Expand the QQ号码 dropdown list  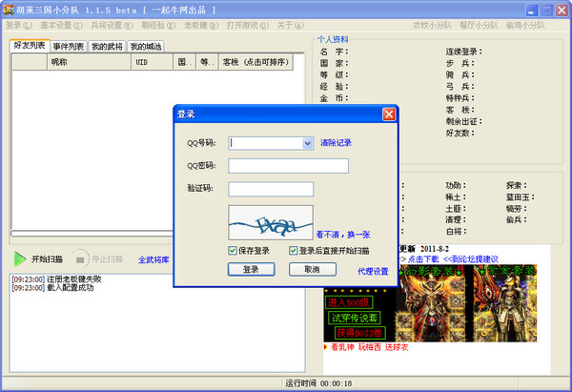[307, 143]
